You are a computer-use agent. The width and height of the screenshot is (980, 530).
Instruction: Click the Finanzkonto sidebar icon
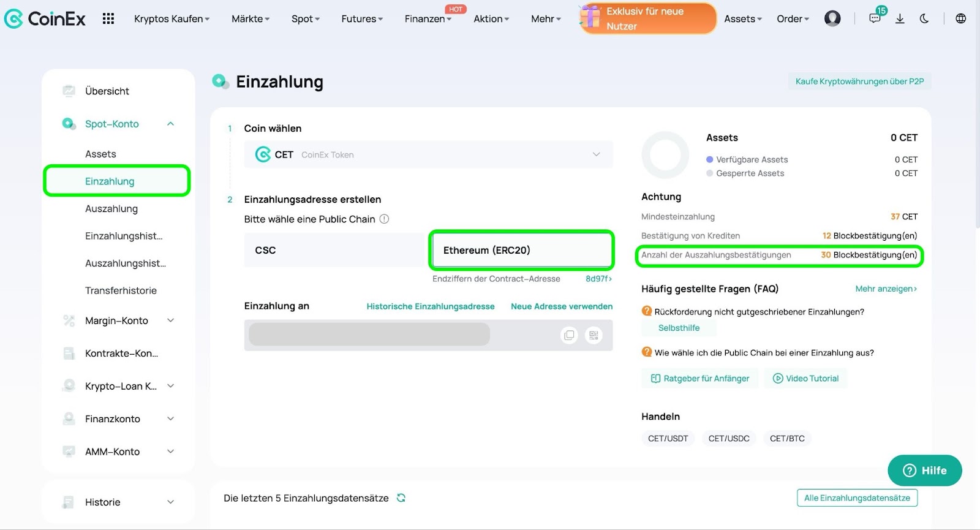click(x=69, y=419)
